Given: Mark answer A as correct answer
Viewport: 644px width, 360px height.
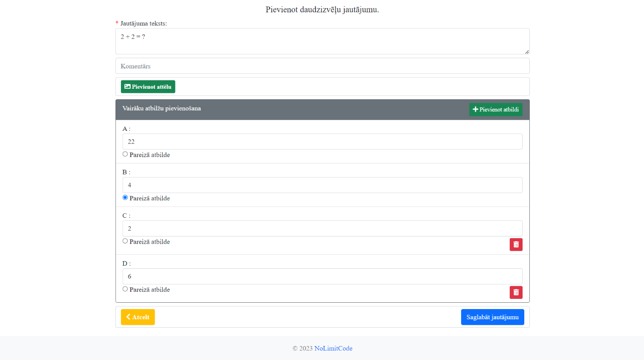Looking at the screenshot, I should click(x=125, y=154).
